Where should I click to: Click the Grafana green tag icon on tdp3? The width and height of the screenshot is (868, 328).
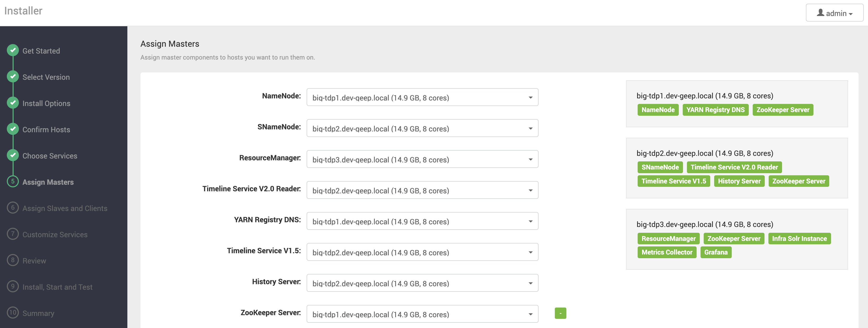click(x=716, y=253)
